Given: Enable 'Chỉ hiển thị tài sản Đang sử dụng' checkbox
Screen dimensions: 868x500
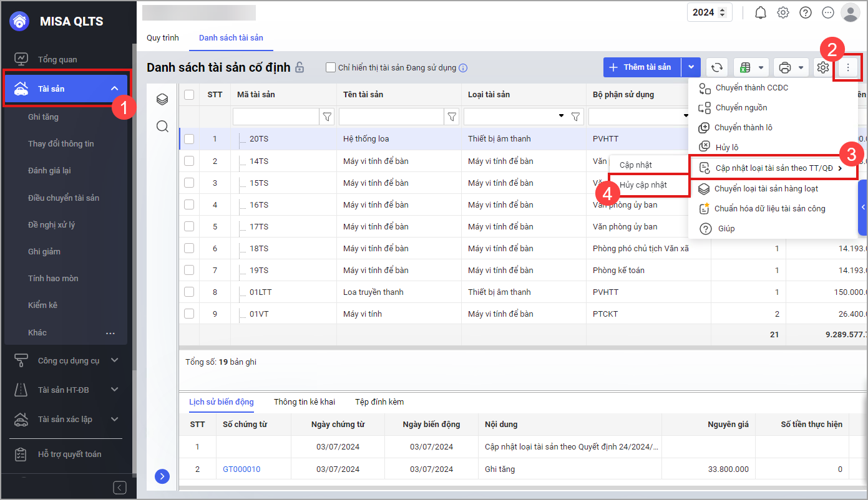Looking at the screenshot, I should pos(331,67).
